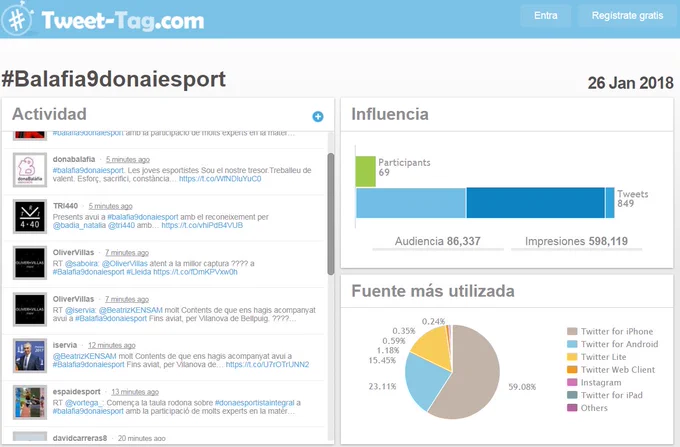Click the davidcarreras8 username
Viewport: 680px width, 447px height.
point(80,438)
